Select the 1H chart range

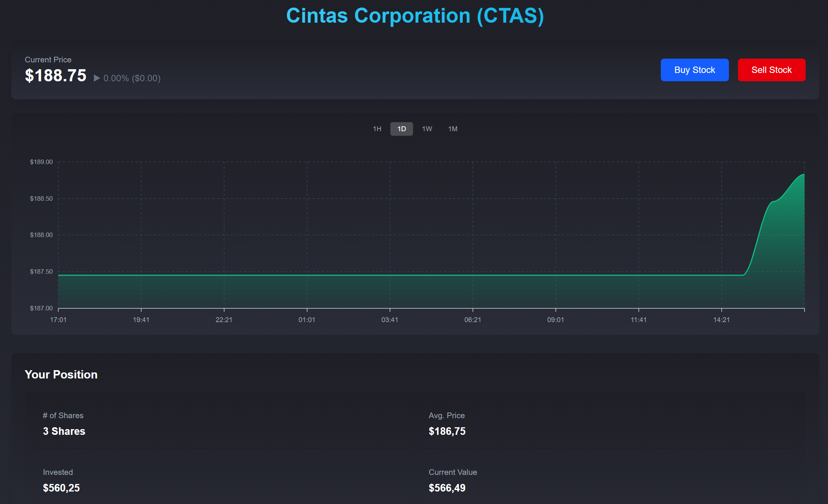377,129
